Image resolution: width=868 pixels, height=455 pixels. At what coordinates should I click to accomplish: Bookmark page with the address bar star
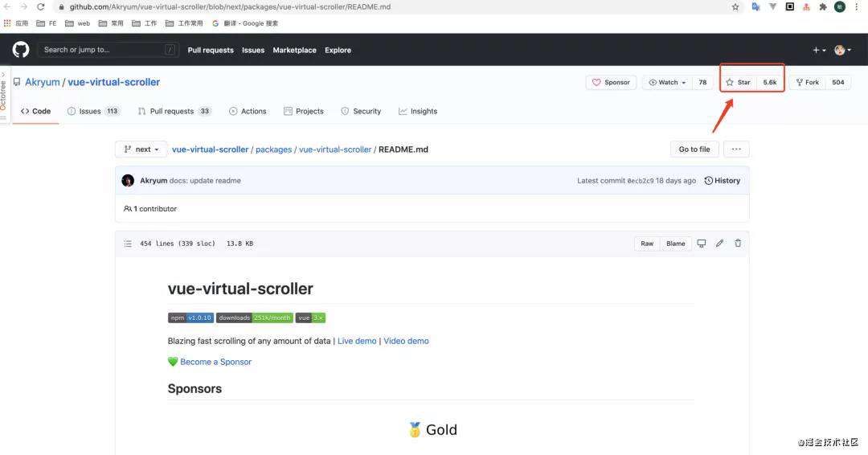point(735,6)
